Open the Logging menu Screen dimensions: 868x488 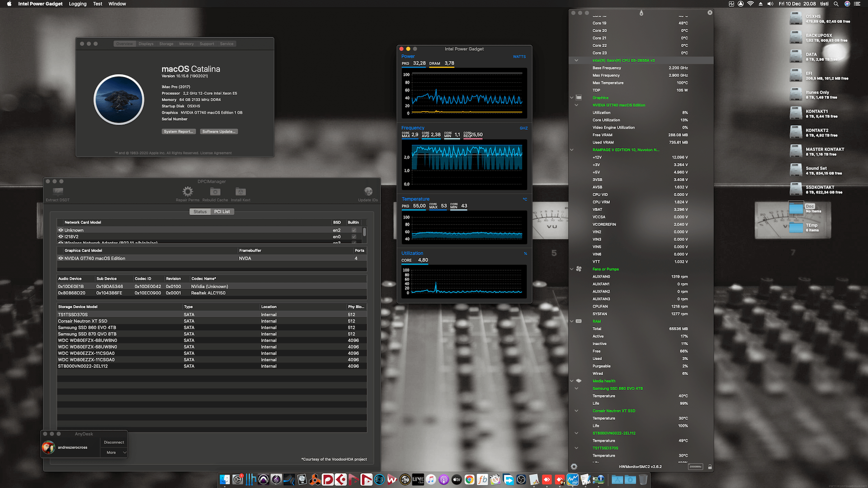coord(78,4)
